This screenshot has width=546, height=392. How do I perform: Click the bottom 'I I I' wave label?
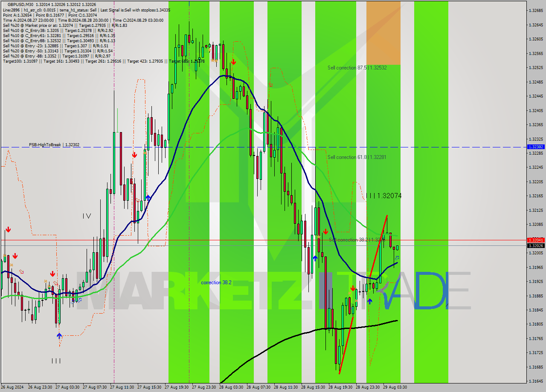(56, 361)
